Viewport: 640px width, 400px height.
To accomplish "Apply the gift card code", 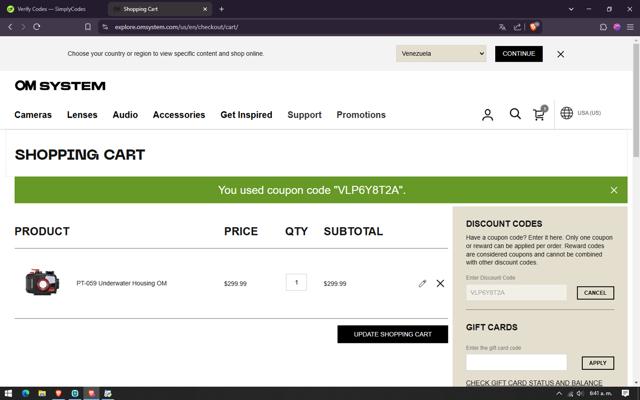I will [598, 363].
